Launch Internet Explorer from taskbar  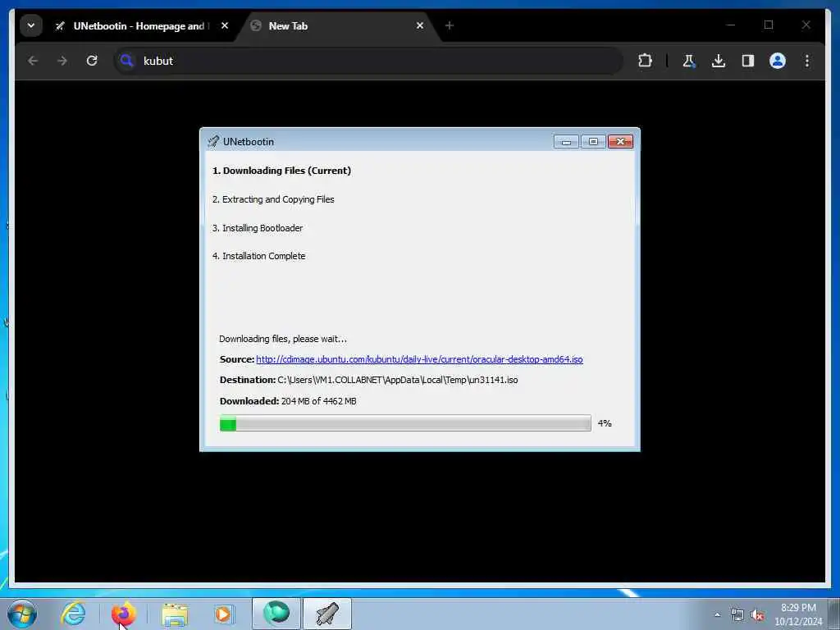[73, 614]
